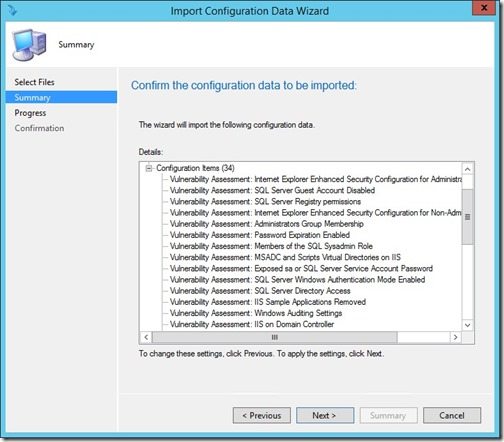Select Windows Auditing Settings item
Viewport: 504px width, 442px height.
256,313
